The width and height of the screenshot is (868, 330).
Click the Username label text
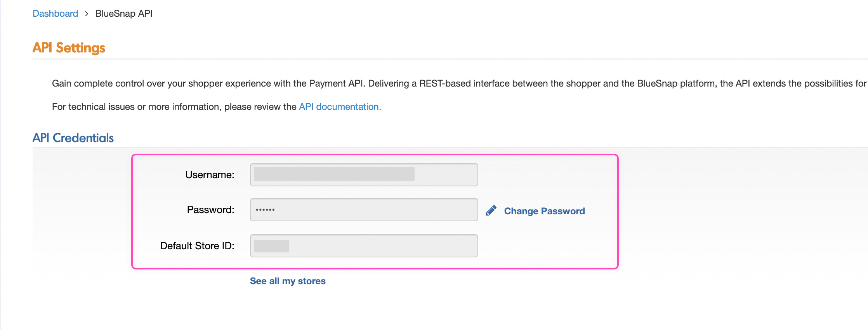point(210,175)
